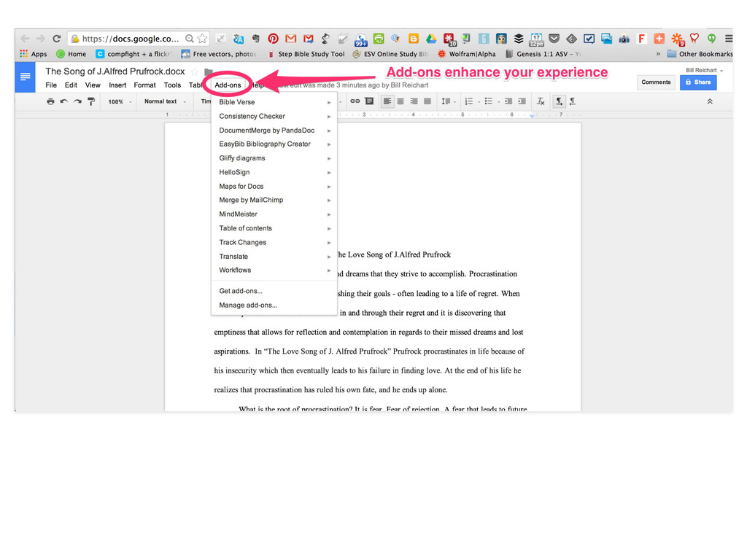Click the Decrease indent icon
This screenshot has width=747, height=560.
click(508, 101)
